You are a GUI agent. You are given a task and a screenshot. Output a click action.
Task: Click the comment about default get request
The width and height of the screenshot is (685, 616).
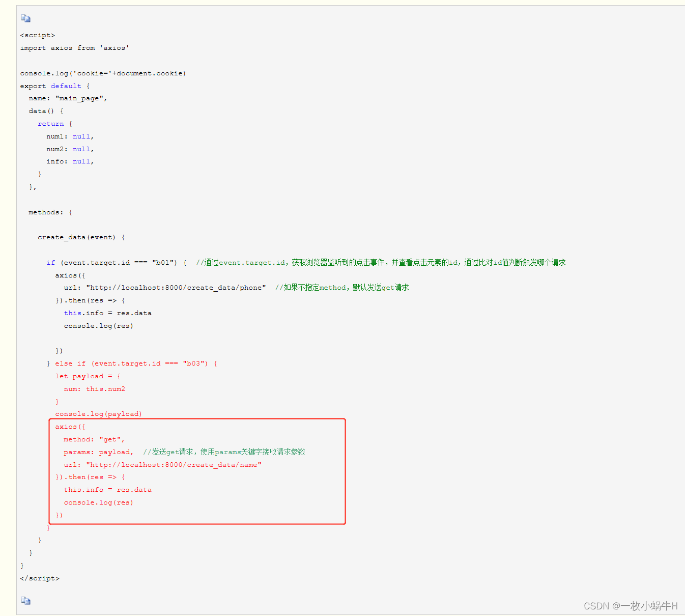[342, 288]
